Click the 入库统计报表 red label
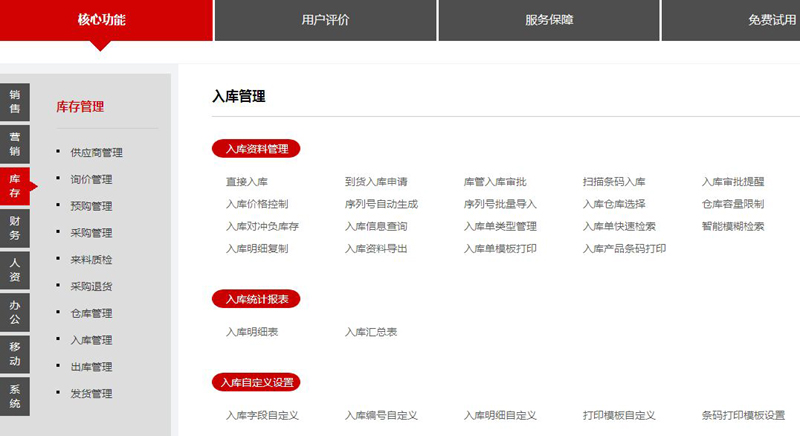Image resolution: width=800 pixels, height=436 pixels. click(256, 298)
